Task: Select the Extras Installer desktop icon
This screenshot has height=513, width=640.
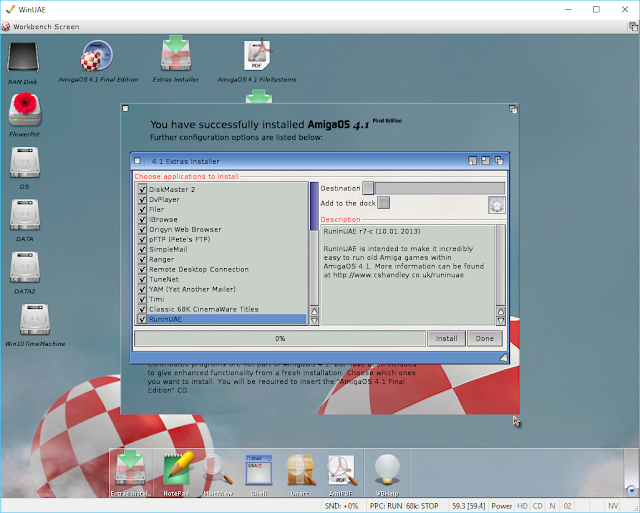Action: [x=176, y=54]
